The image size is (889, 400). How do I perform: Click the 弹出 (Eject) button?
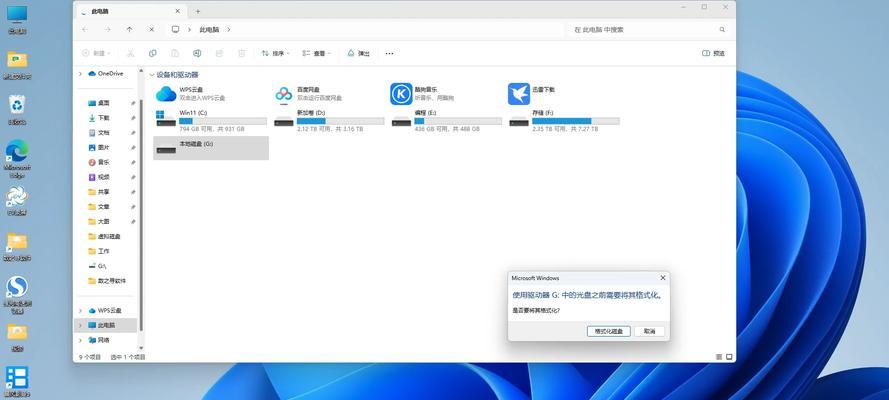point(358,53)
